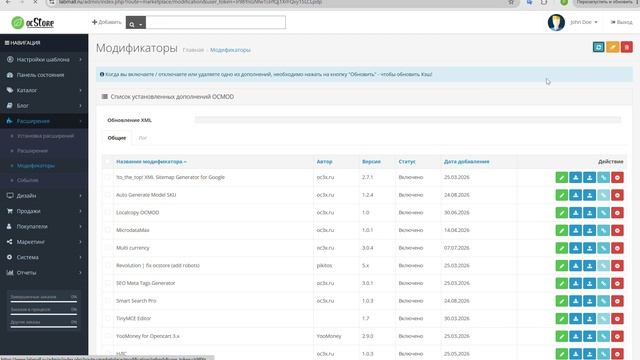Screen dimensions: 640x360
Task: Check the XML Sitemap Generator for Google row
Action: click(x=108, y=177)
